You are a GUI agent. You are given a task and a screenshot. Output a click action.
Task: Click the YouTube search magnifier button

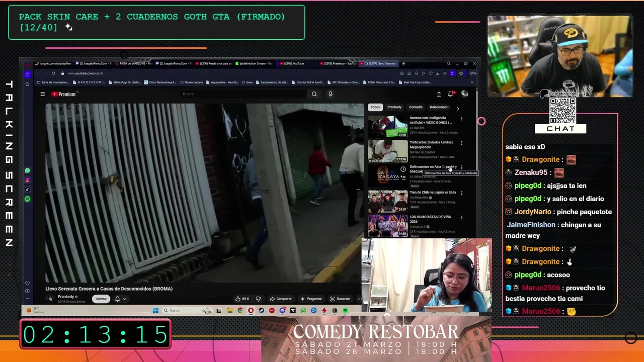tap(314, 94)
